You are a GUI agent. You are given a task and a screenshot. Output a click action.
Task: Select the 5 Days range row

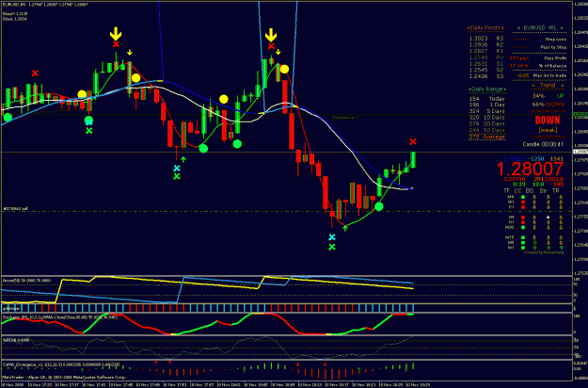click(x=486, y=111)
